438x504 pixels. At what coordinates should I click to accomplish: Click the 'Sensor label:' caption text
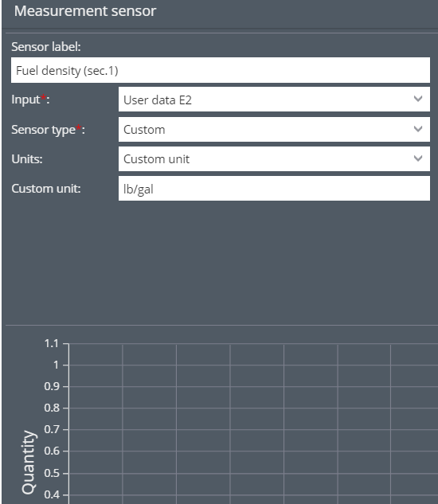pyautogui.click(x=46, y=47)
